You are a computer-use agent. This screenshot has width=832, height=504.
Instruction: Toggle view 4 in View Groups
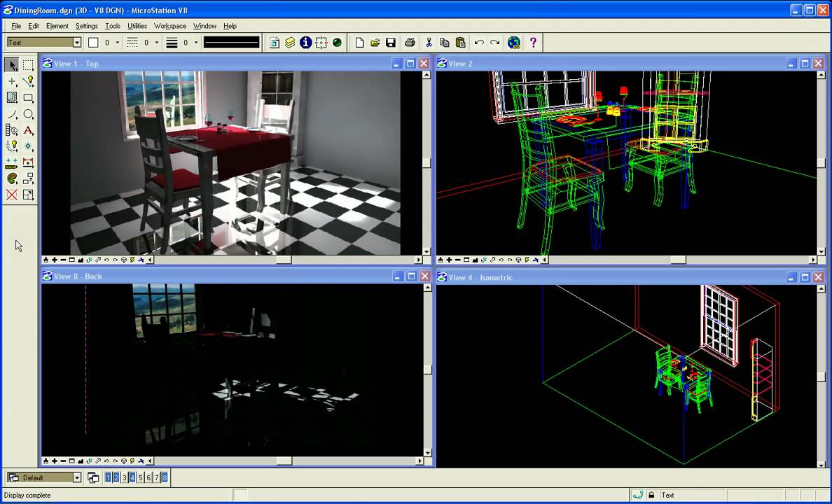coord(132,477)
